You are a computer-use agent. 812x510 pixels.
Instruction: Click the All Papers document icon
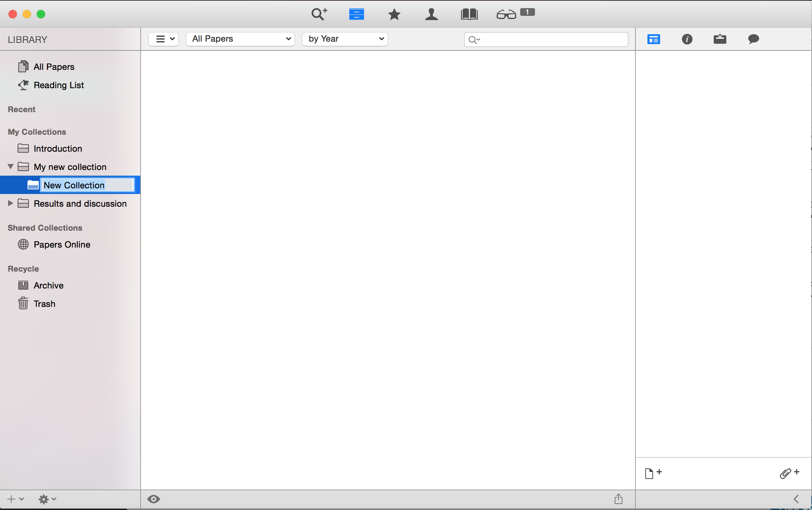(23, 66)
